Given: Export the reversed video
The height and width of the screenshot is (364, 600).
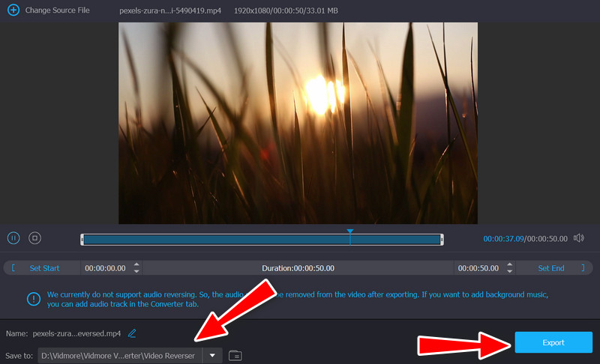Looking at the screenshot, I should tap(553, 342).
